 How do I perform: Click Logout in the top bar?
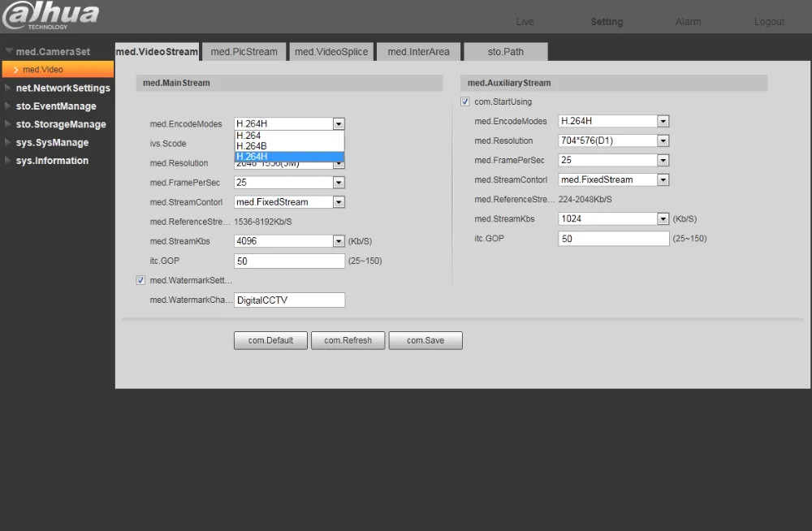coord(769,22)
